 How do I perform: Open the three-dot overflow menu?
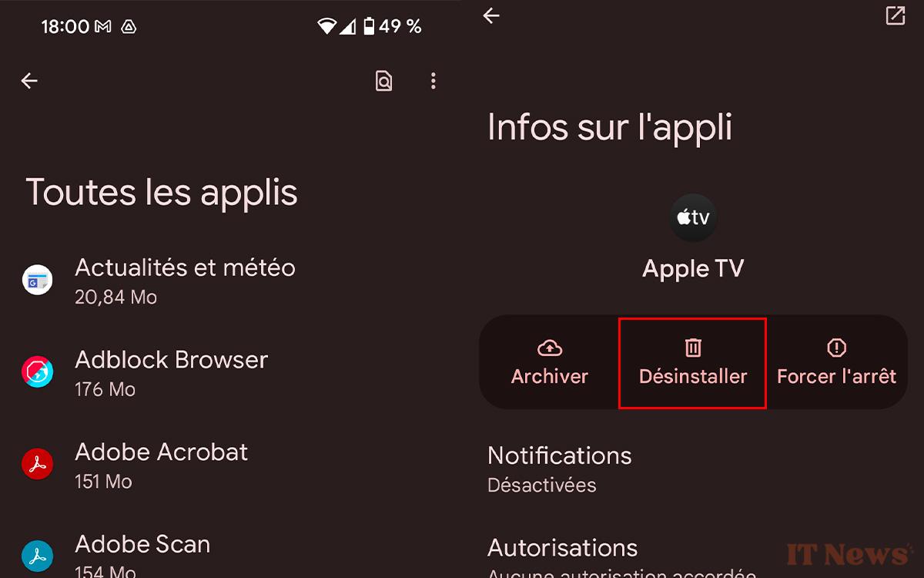[x=434, y=81]
